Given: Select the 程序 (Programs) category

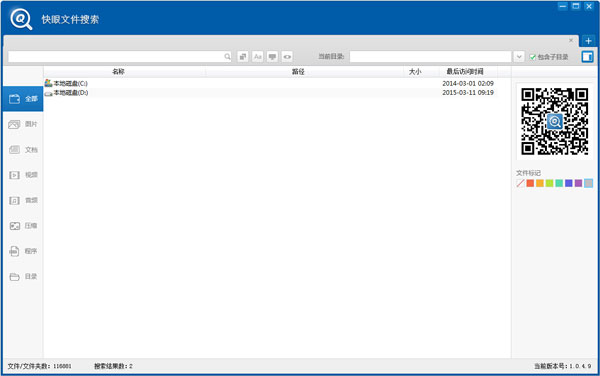Looking at the screenshot, I should pos(23,251).
